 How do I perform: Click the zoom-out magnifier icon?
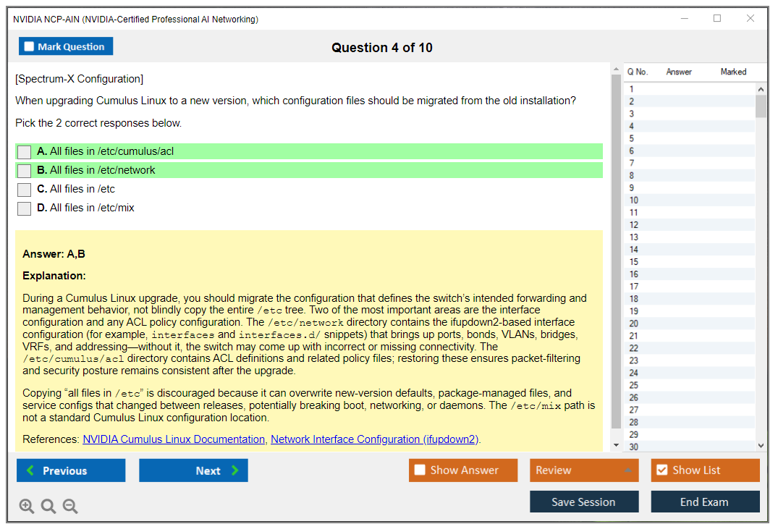[70, 506]
